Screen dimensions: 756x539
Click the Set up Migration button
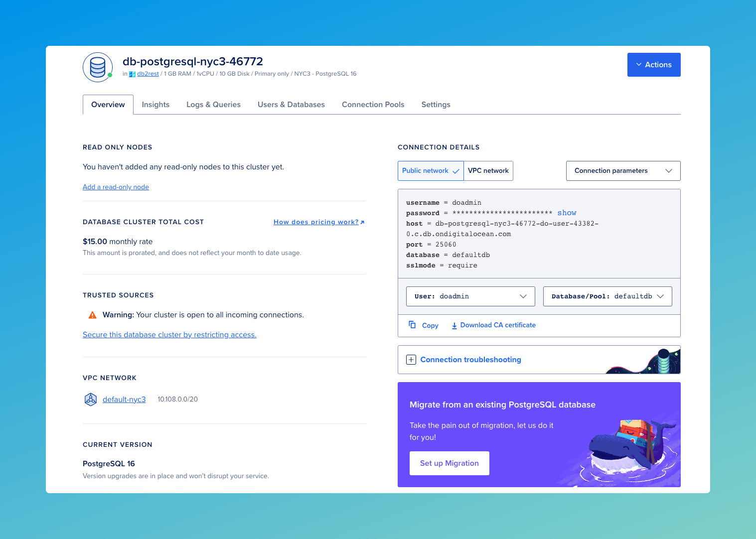(449, 463)
